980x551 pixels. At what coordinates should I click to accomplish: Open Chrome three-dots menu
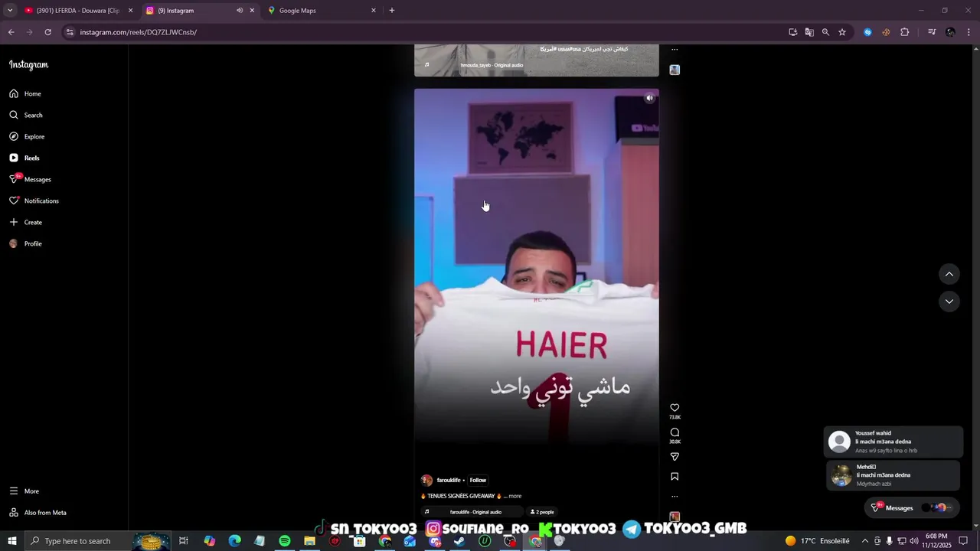click(x=969, y=32)
